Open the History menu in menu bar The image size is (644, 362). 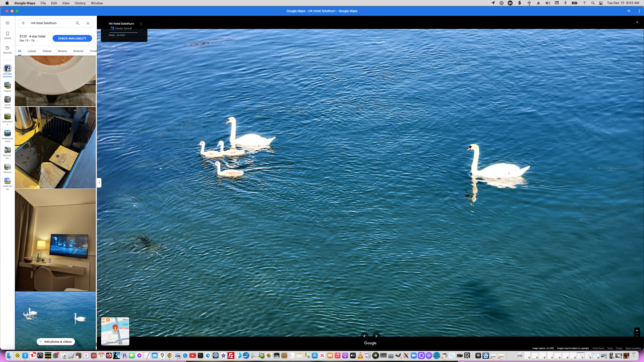pos(80,3)
